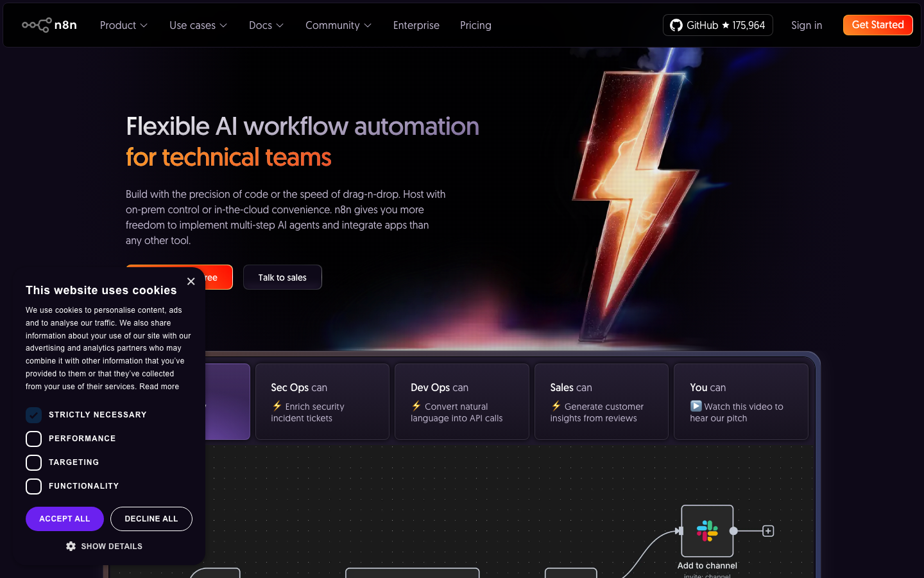The width and height of the screenshot is (924, 578).
Task: Select the Dev Ops can card
Action: point(461,402)
